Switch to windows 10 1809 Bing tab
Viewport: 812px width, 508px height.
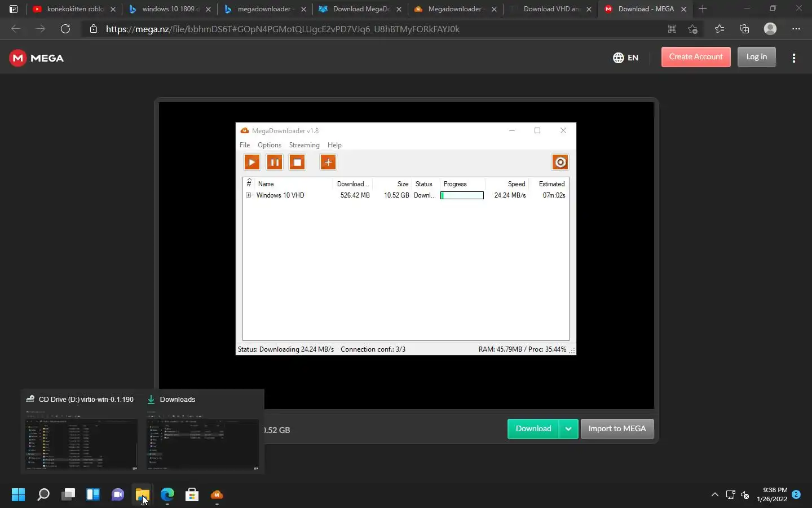tap(170, 9)
